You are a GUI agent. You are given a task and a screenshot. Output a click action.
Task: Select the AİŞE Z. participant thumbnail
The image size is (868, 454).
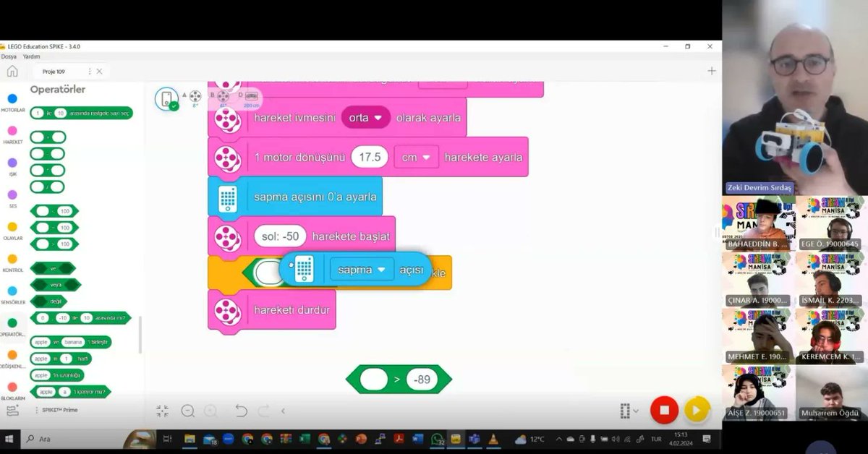(758, 393)
